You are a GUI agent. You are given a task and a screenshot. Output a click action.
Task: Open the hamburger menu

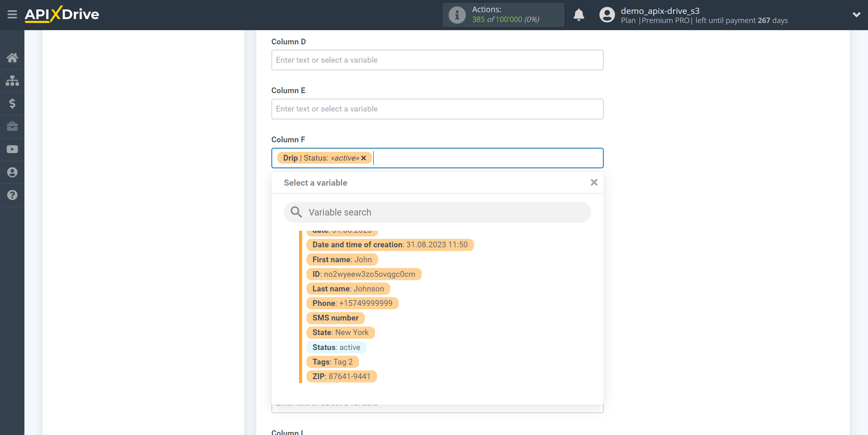pyautogui.click(x=12, y=15)
